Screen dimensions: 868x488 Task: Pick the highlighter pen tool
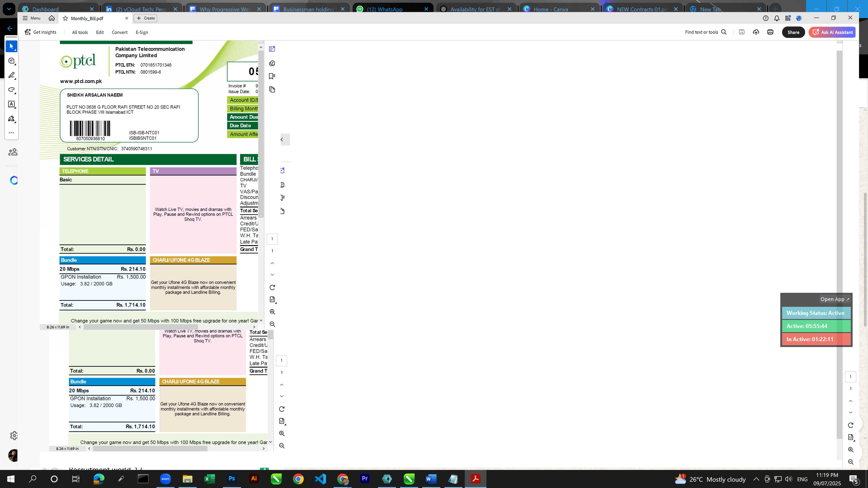point(12,75)
